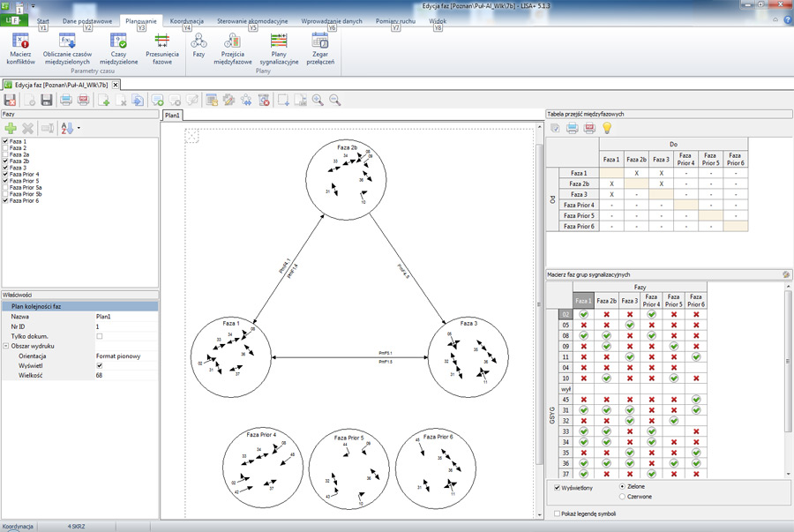Click the zoom in magnifier icon
Screen dimensions: 794x532
(x=317, y=101)
